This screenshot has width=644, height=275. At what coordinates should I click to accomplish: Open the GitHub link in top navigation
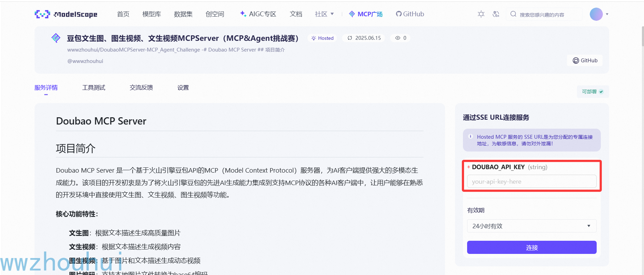410,14
